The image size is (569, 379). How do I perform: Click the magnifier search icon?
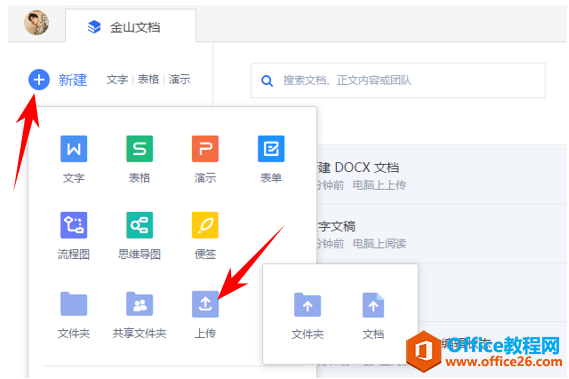point(267,81)
